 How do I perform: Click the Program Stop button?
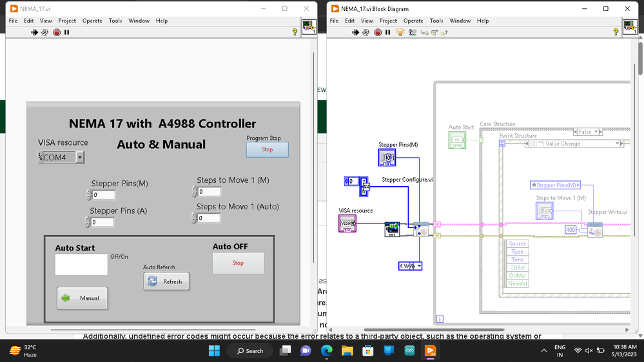point(267,149)
